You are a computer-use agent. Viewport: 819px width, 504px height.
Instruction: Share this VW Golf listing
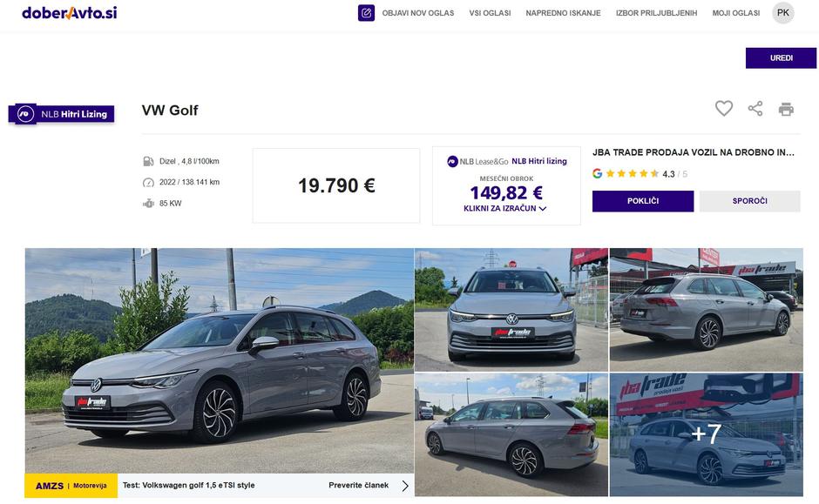pos(755,109)
